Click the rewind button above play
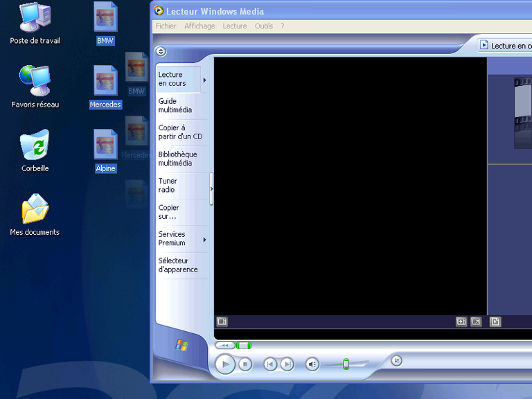 click(x=225, y=346)
